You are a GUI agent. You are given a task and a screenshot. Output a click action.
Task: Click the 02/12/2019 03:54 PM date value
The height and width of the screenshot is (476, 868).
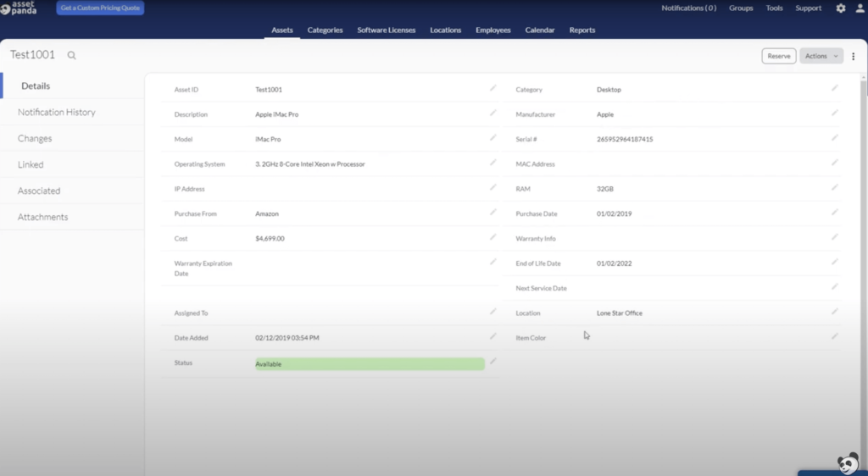click(287, 338)
